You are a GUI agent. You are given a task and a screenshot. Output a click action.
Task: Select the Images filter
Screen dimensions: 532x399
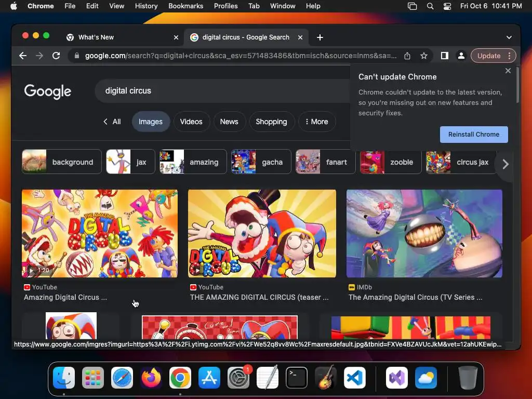150,122
